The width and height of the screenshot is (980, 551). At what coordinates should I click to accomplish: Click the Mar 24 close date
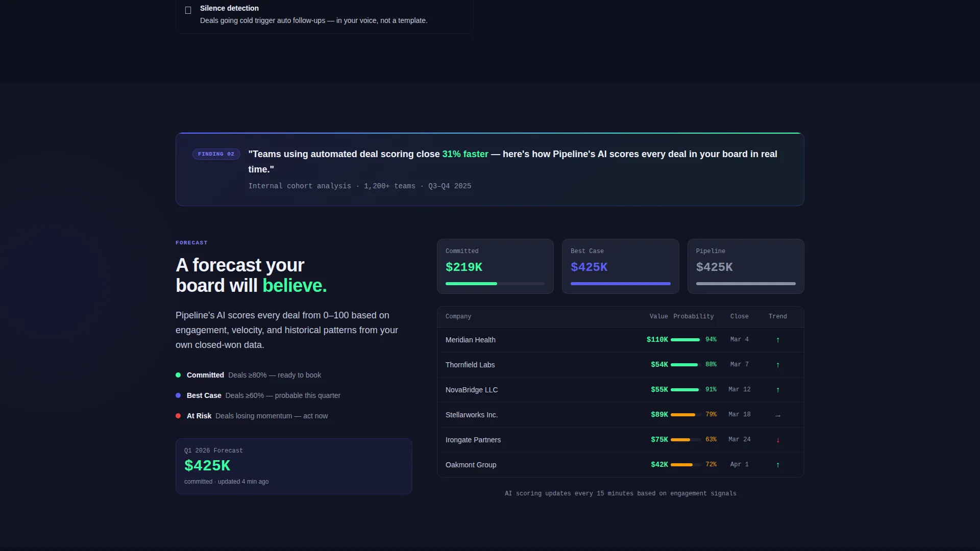tap(739, 440)
